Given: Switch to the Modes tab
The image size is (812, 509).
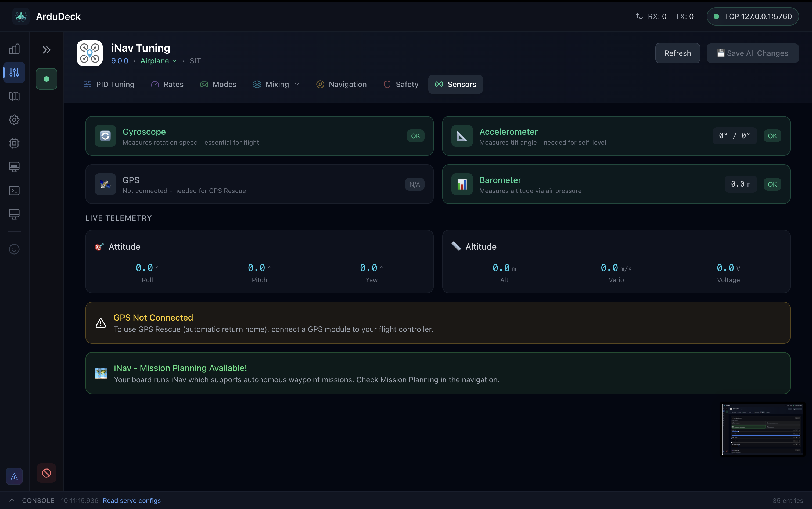Looking at the screenshot, I should tap(218, 85).
